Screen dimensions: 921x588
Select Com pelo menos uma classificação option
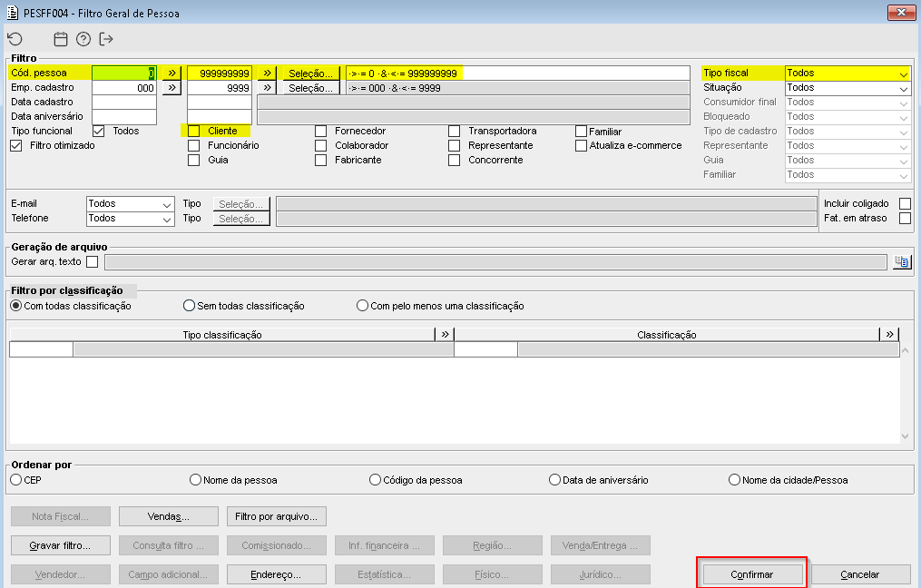point(362,306)
